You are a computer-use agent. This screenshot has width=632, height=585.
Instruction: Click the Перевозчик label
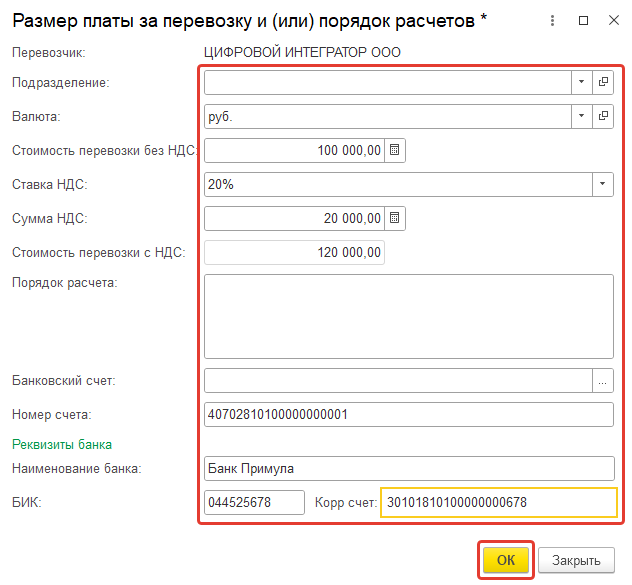(49, 52)
